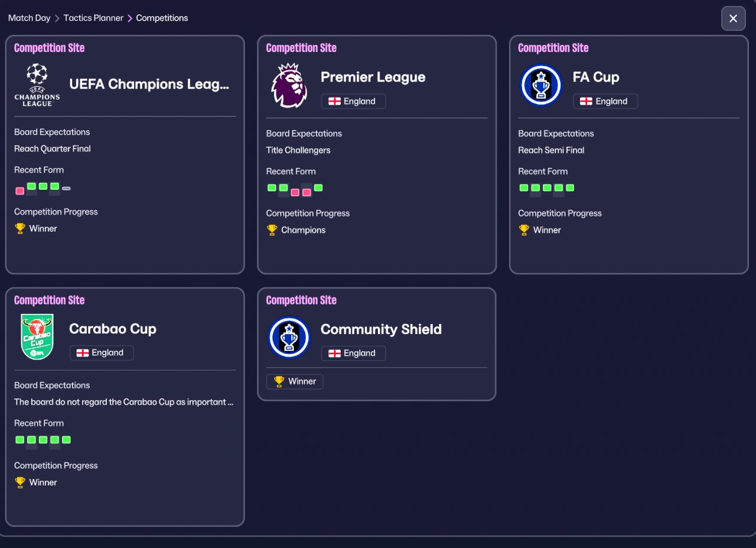This screenshot has height=548, width=756.
Task: Open Competition Site link above Community Shield
Action: pos(301,300)
